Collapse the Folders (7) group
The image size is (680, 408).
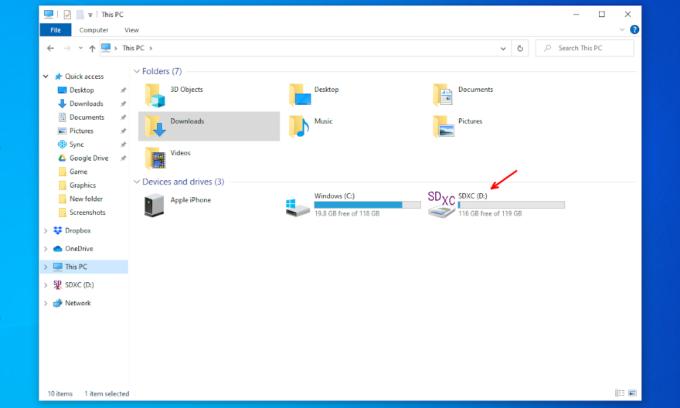coord(138,72)
